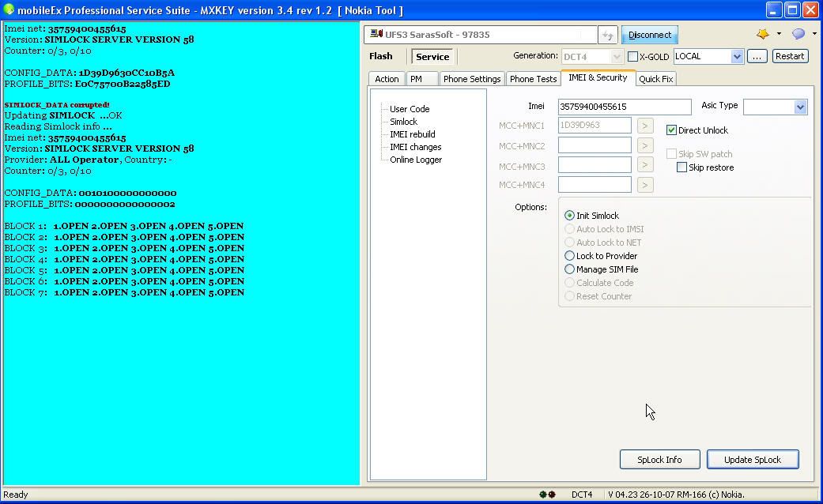Toggle the Skip SW patch checkbox
Image resolution: width=823 pixels, height=504 pixels.
point(671,154)
